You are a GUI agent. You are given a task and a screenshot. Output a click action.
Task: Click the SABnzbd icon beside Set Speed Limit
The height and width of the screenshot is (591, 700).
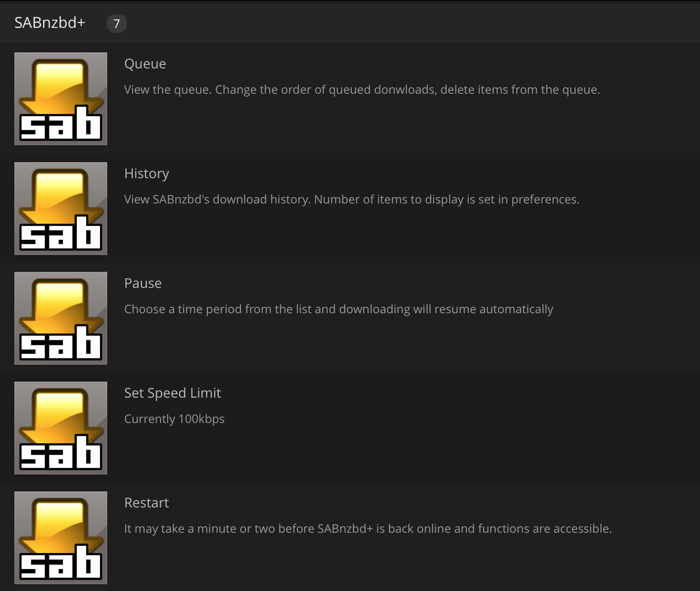pyautogui.click(x=61, y=428)
